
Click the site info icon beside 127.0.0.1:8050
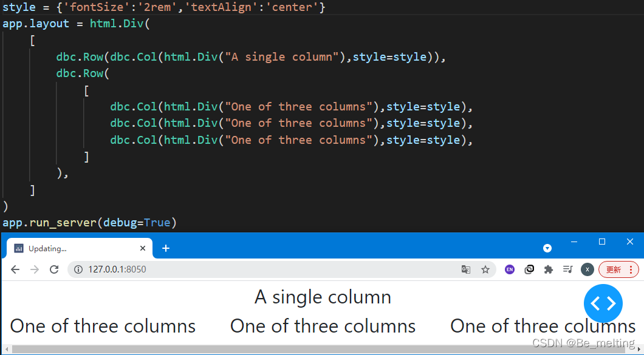click(78, 269)
